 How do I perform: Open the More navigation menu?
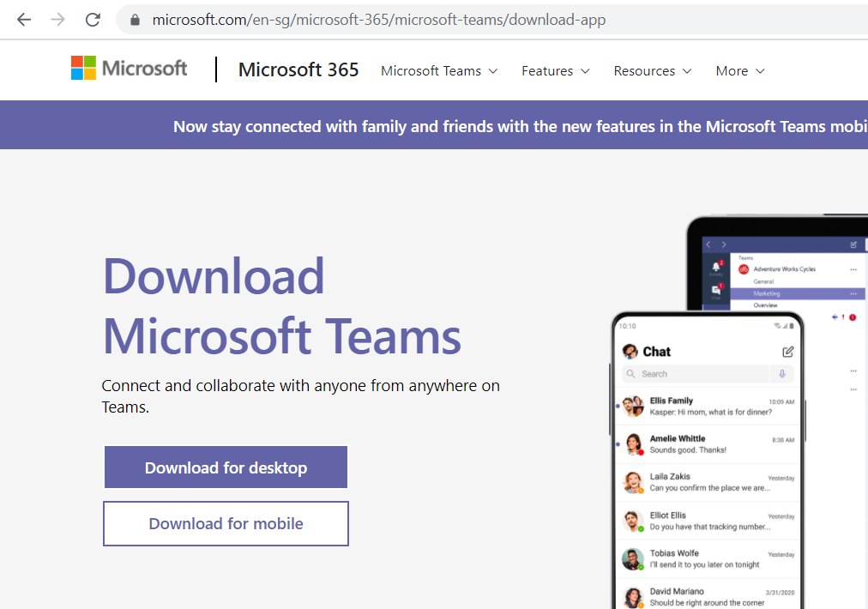coord(739,71)
